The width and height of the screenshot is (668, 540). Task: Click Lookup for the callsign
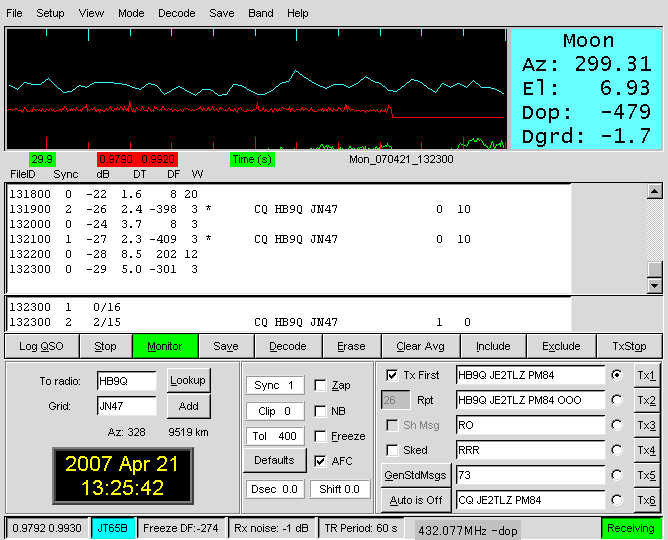[x=187, y=380]
